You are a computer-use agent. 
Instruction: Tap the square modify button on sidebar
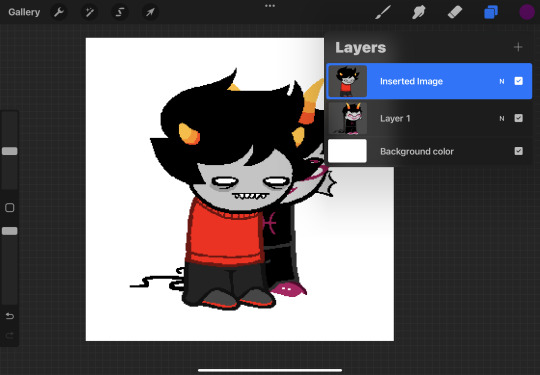(10, 208)
